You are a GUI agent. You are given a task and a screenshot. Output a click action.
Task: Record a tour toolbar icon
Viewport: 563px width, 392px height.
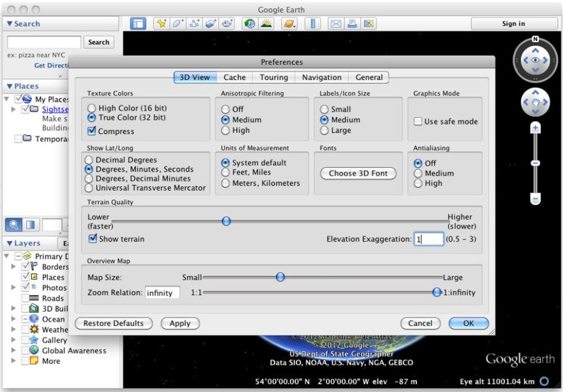click(226, 24)
